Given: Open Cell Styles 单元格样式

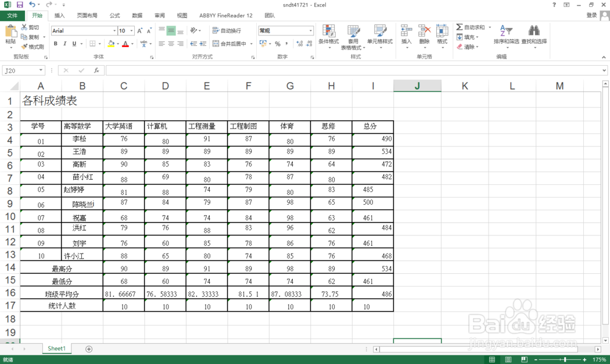Looking at the screenshot, I should (379, 37).
